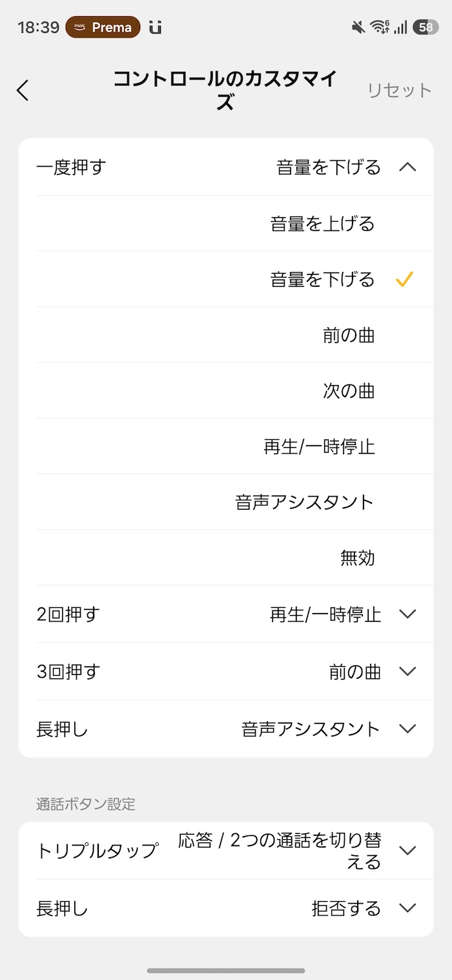Select 前の曲 for single press

(349, 335)
